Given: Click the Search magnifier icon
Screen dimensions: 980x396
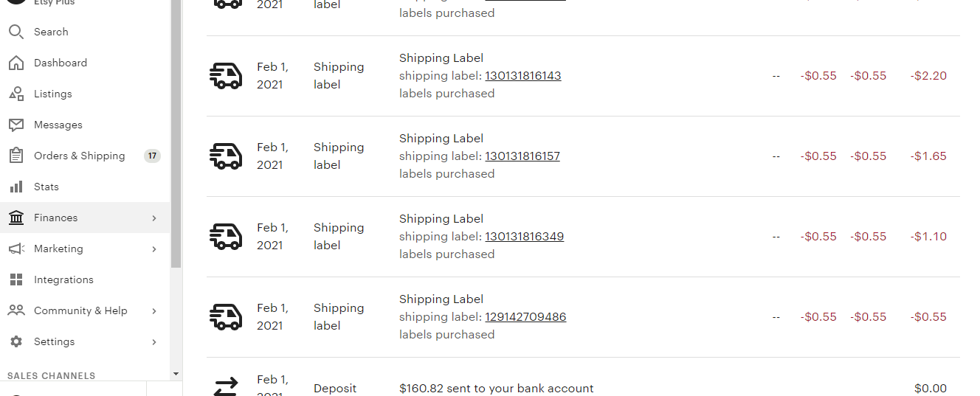Looking at the screenshot, I should tap(16, 32).
